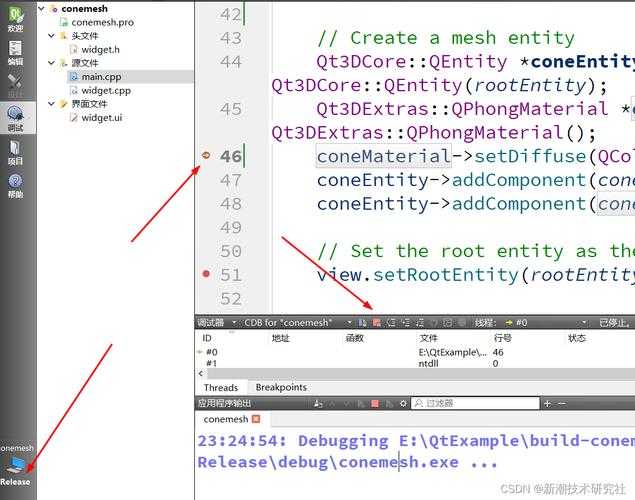Open the Help (帮助) mode
635x500 pixels.
(x=15, y=184)
